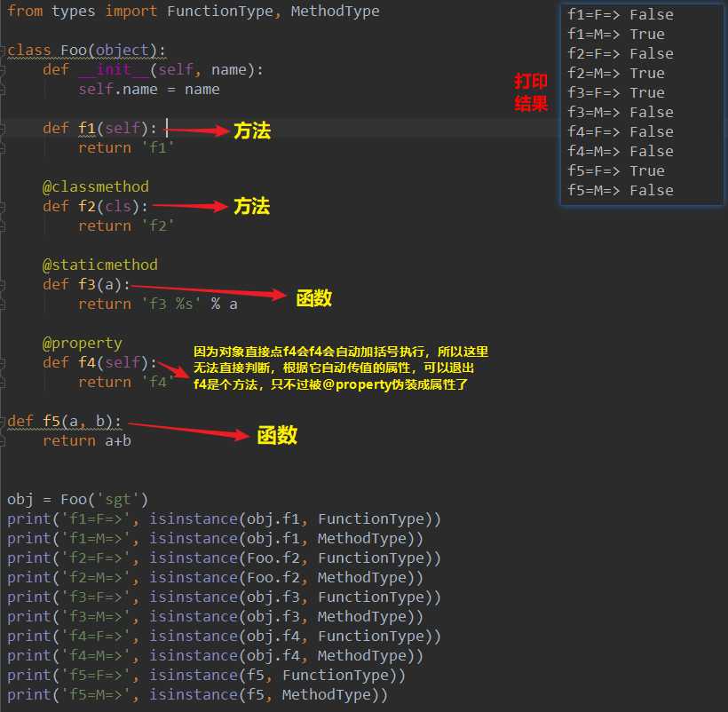Image resolution: width=728 pixels, height=712 pixels.
Task: Click MethodType in the import statement
Action: [336, 12]
